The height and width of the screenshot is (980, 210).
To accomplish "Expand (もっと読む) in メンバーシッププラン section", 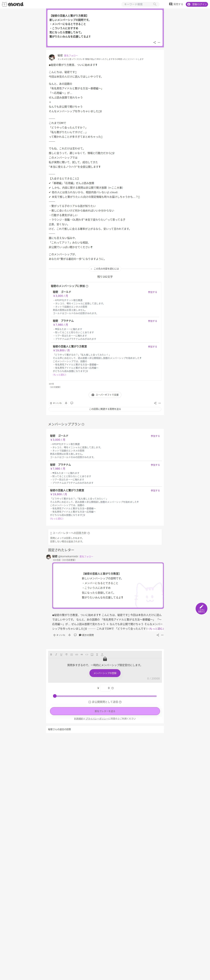I will (57, 519).
